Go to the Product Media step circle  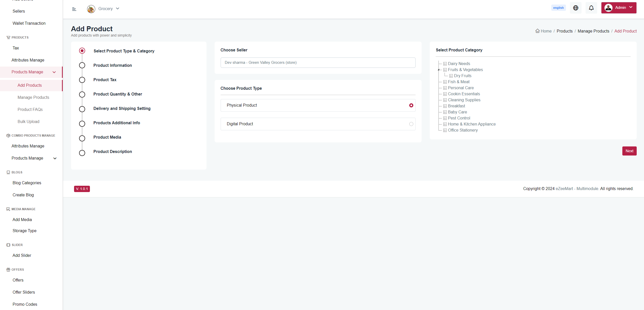(82, 138)
